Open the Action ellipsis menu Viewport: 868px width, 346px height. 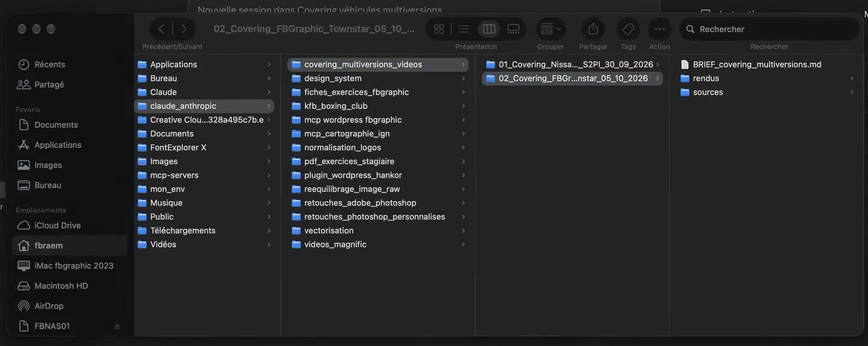(659, 29)
